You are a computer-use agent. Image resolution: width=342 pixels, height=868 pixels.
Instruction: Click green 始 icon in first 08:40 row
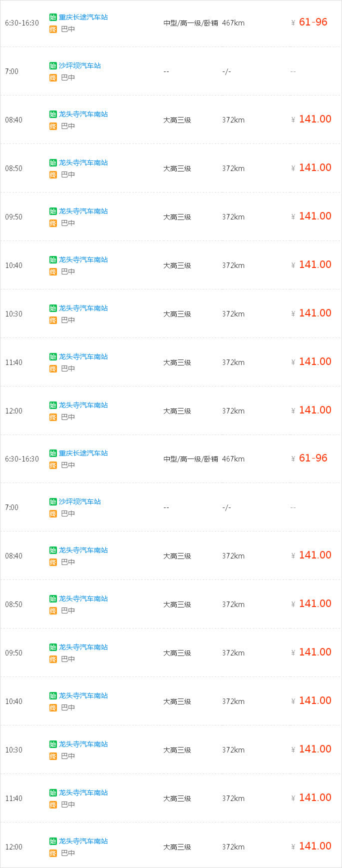click(x=53, y=114)
